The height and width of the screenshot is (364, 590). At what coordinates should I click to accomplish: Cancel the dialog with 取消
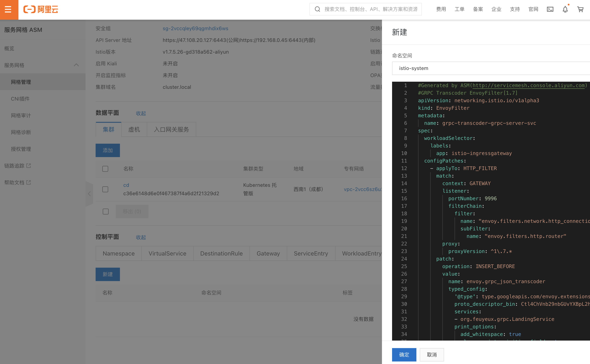tap(432, 355)
